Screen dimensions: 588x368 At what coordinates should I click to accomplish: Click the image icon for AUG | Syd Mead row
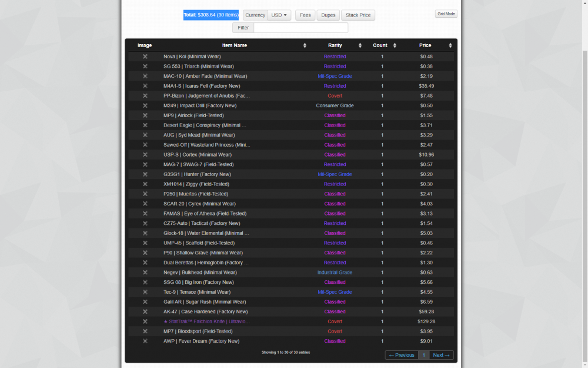click(x=145, y=135)
